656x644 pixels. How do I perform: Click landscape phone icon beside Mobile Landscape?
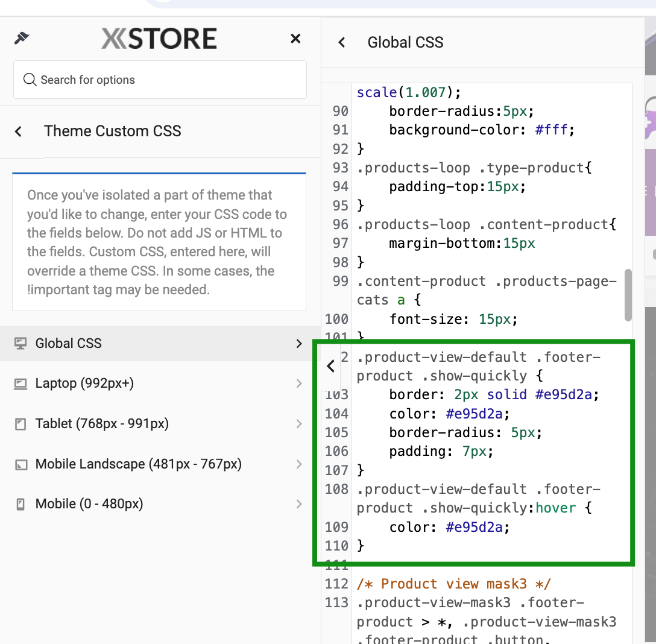20,464
